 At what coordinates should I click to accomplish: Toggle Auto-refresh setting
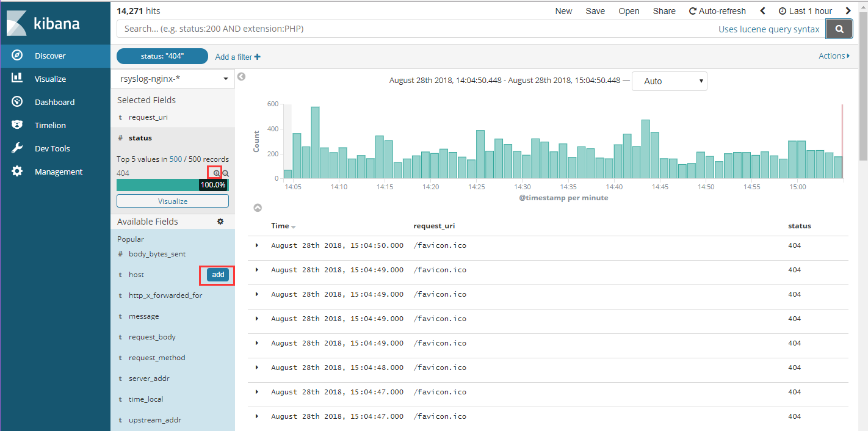pos(717,11)
